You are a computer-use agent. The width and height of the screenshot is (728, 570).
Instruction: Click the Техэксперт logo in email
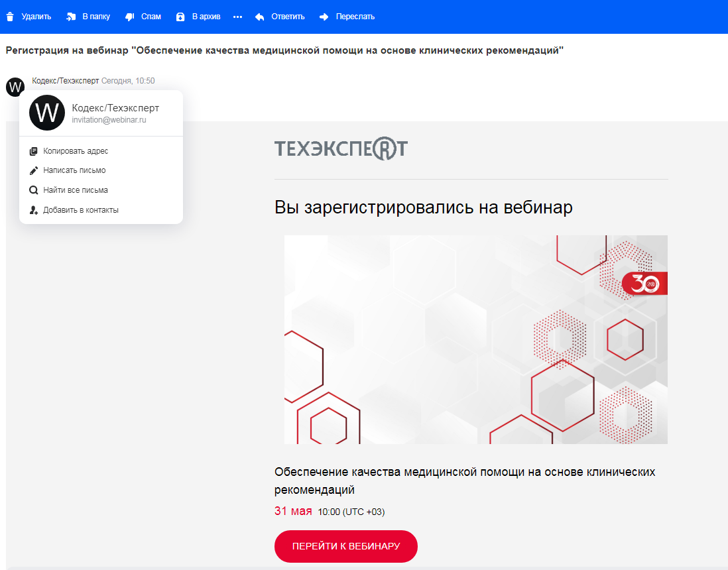(341, 150)
